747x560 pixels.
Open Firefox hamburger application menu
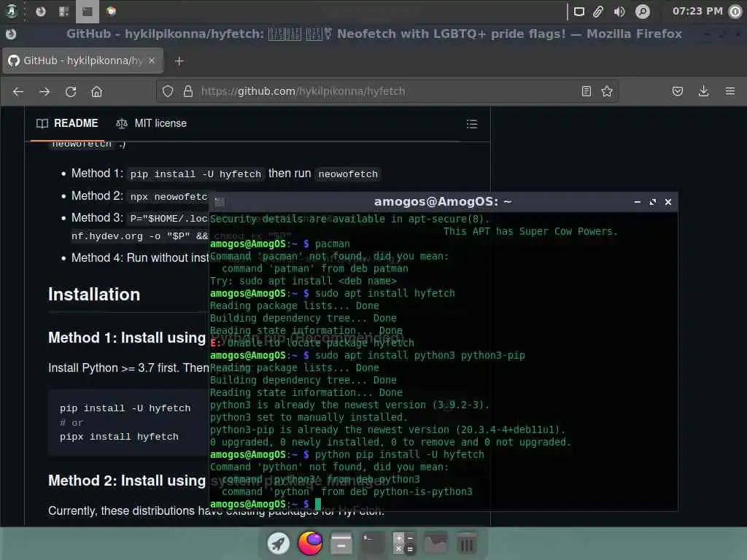click(729, 91)
